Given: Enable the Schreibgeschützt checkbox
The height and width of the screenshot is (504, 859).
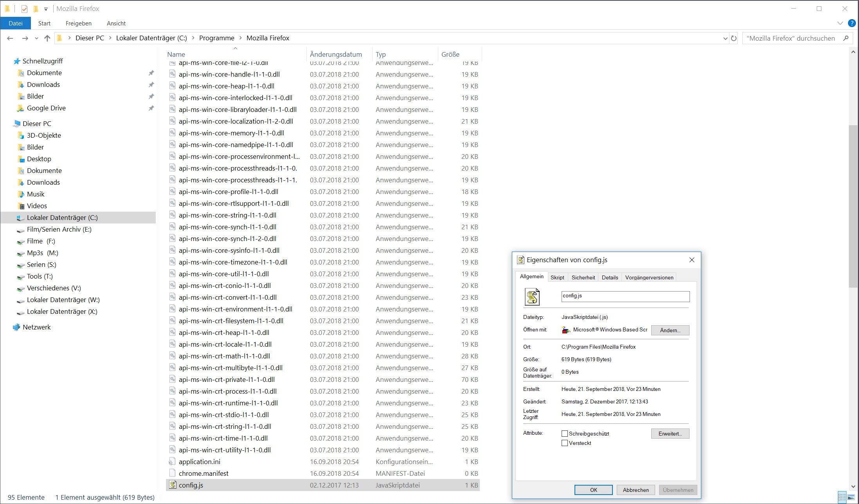Looking at the screenshot, I should coord(565,434).
